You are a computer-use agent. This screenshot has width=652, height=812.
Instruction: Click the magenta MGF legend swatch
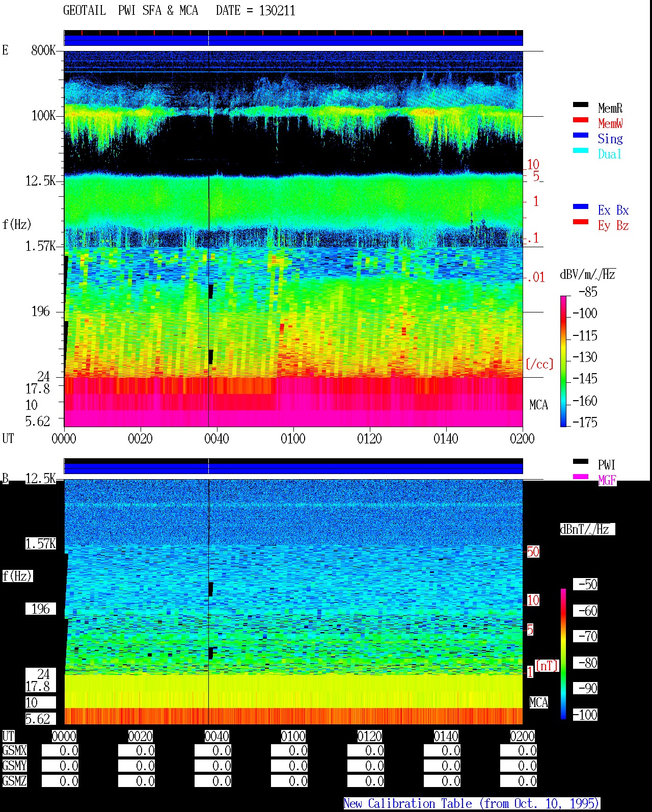tap(581, 477)
